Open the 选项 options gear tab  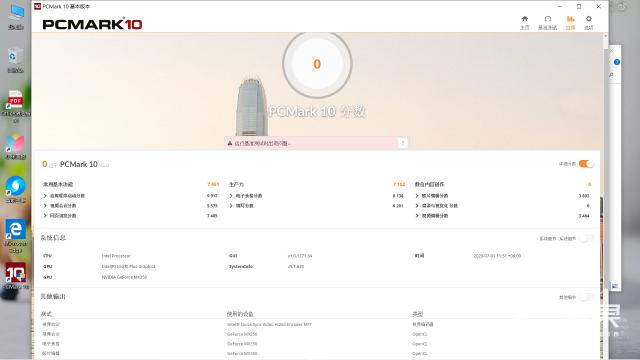click(588, 22)
